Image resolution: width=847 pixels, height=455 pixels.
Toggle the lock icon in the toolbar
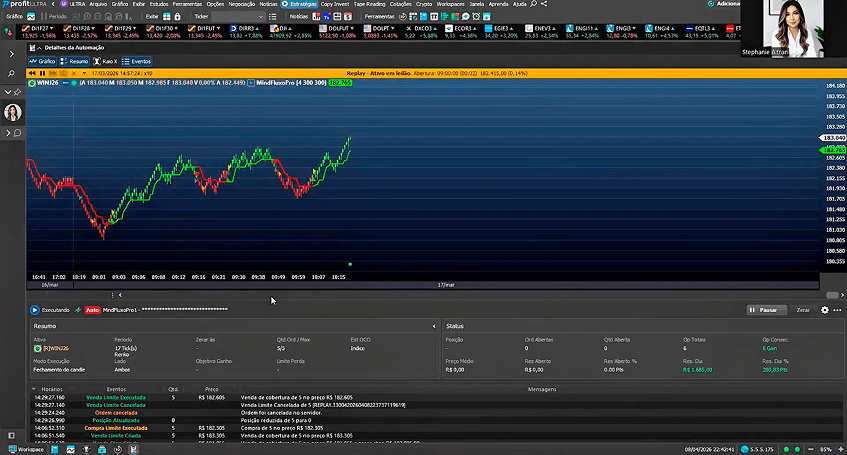coord(177,17)
